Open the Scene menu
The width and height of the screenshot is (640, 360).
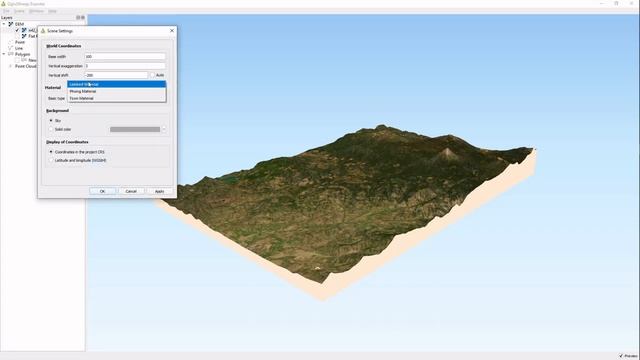(x=19, y=11)
